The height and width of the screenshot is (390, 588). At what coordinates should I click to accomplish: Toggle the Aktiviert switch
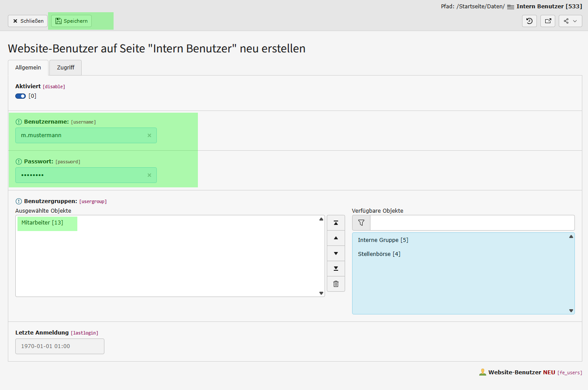click(21, 96)
